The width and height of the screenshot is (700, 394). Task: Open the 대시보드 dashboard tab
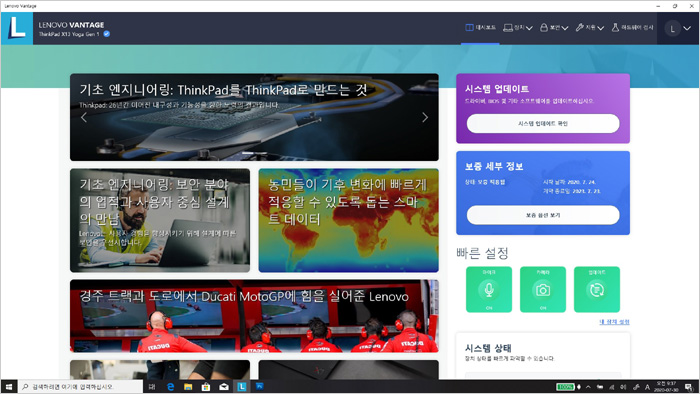tap(480, 28)
